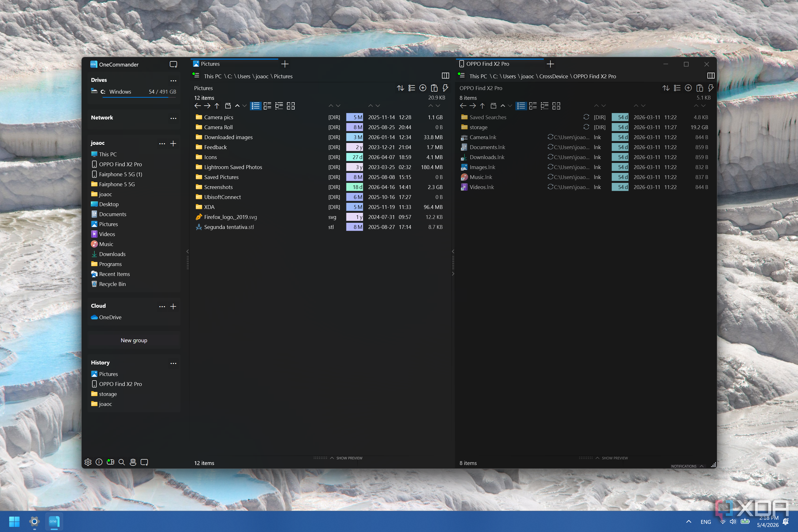
Task: Add new tab next to OPPO Find X2 Pro tab
Action: point(550,64)
